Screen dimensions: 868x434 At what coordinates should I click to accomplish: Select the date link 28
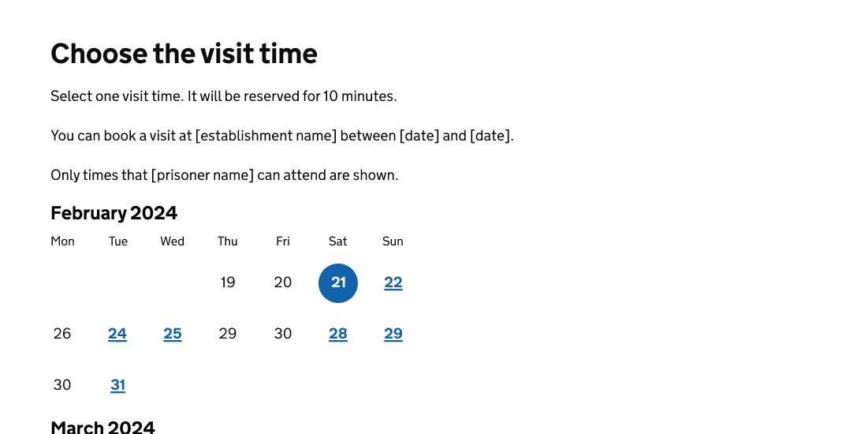(338, 334)
